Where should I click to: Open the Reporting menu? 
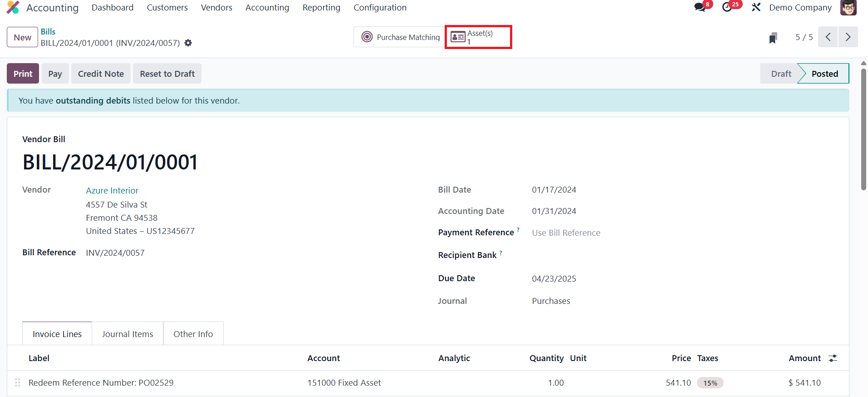[321, 8]
